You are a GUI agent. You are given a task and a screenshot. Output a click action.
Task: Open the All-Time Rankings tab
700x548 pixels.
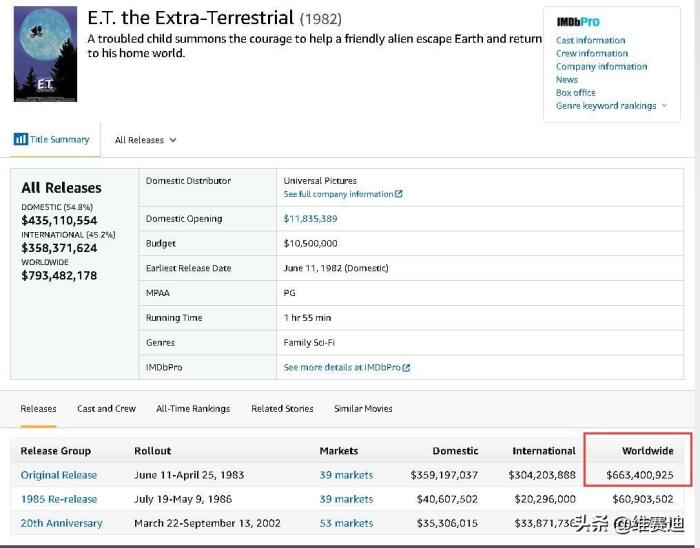[193, 409]
